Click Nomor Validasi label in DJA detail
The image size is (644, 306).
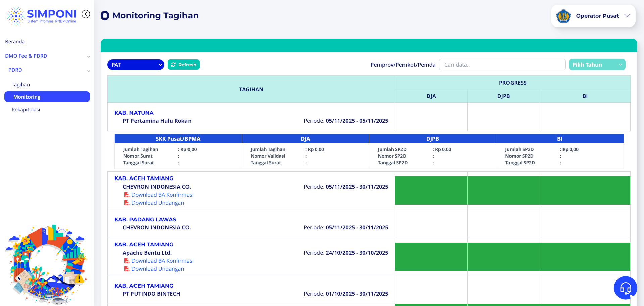[268, 156]
